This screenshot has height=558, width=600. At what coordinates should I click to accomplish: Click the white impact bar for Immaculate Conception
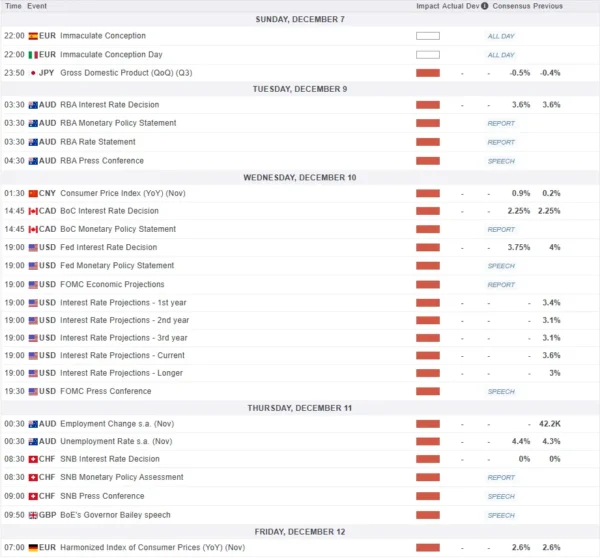point(428,36)
